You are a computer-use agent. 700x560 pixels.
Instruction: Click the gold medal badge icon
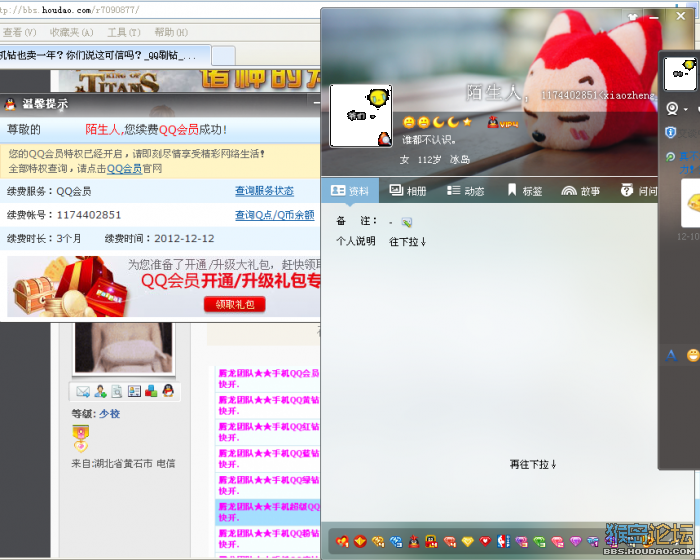81,438
